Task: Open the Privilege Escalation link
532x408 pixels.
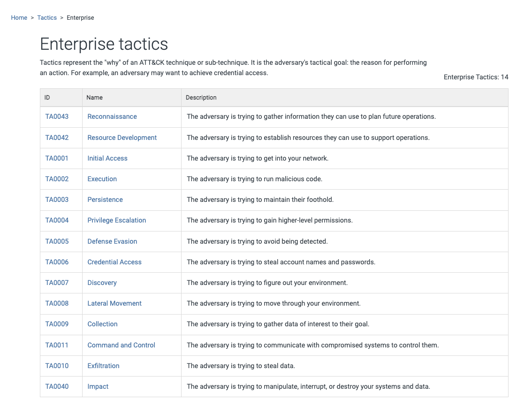Action: click(117, 220)
